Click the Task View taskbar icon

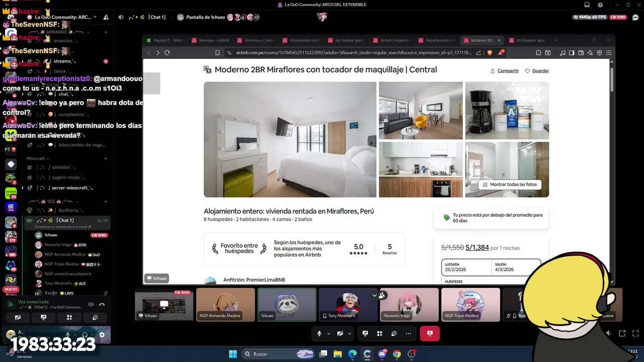pyautogui.click(x=324, y=354)
